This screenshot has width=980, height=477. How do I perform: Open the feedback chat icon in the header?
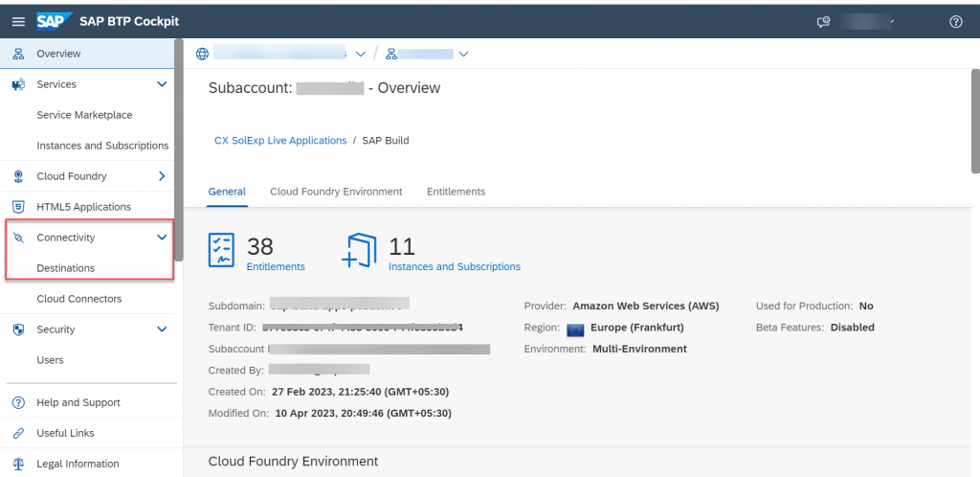[x=823, y=22]
